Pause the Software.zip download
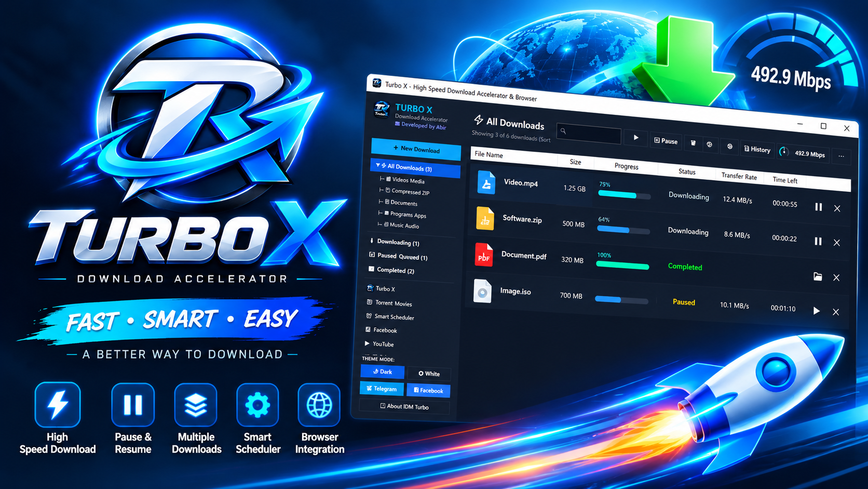 (x=818, y=241)
